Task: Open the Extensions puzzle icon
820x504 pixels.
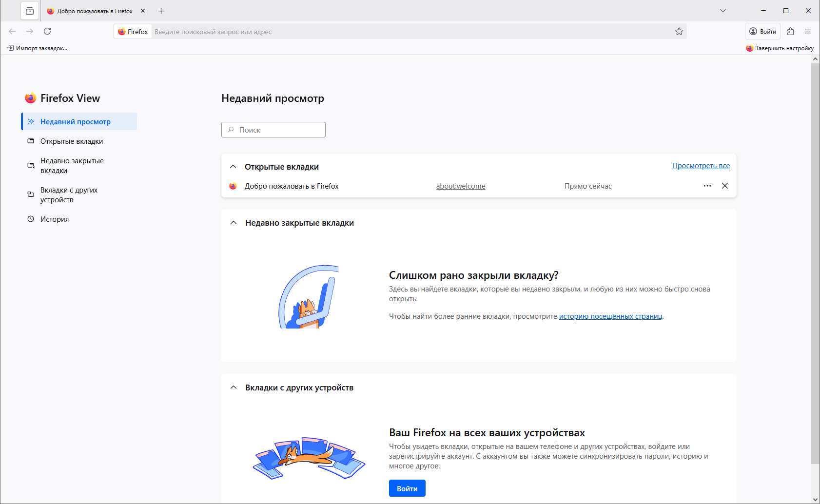Action: [790, 31]
